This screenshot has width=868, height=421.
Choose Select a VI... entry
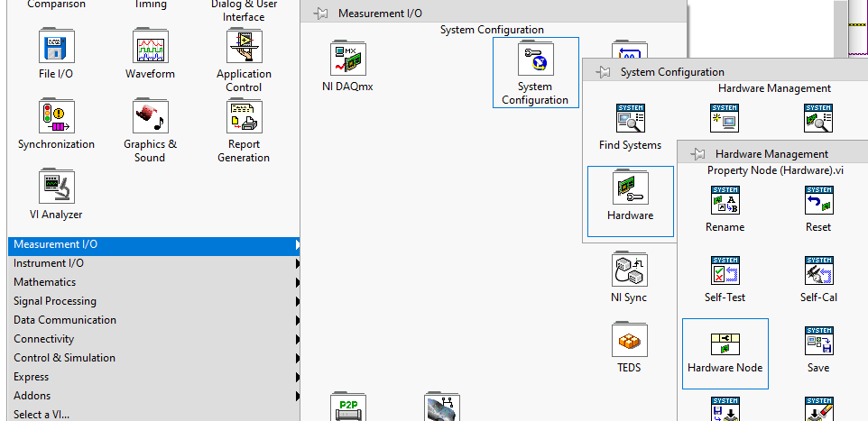pyautogui.click(x=154, y=413)
